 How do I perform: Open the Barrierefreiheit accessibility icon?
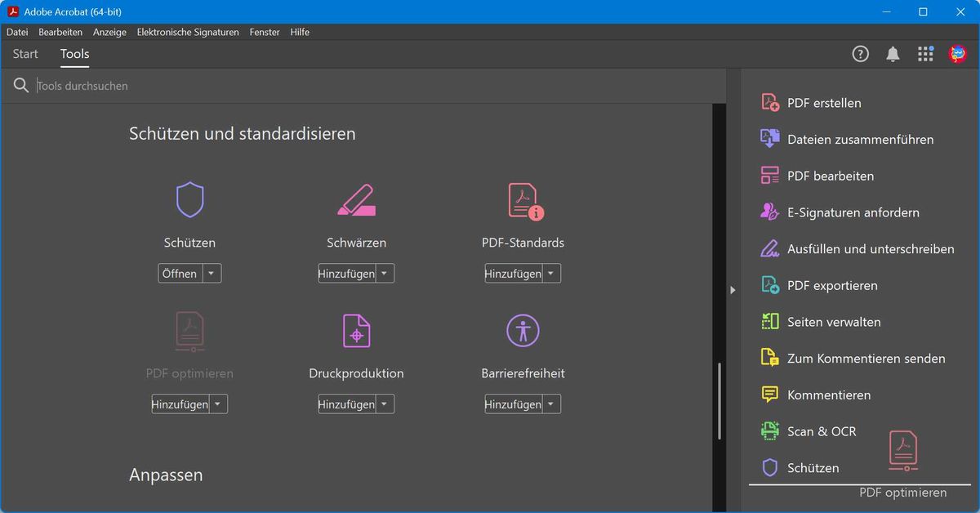(523, 331)
